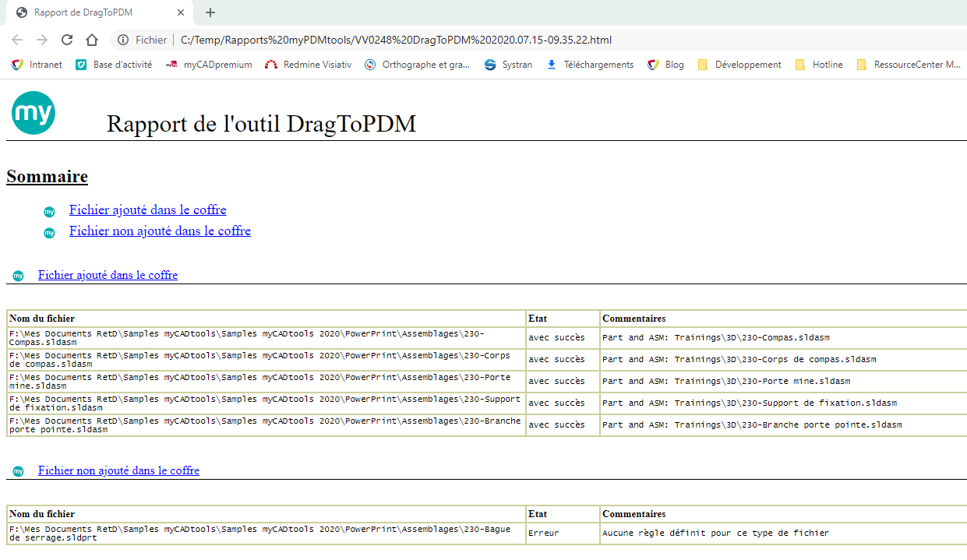Follow summary link Fichier non ajouté dans le coffre

pyautogui.click(x=160, y=231)
